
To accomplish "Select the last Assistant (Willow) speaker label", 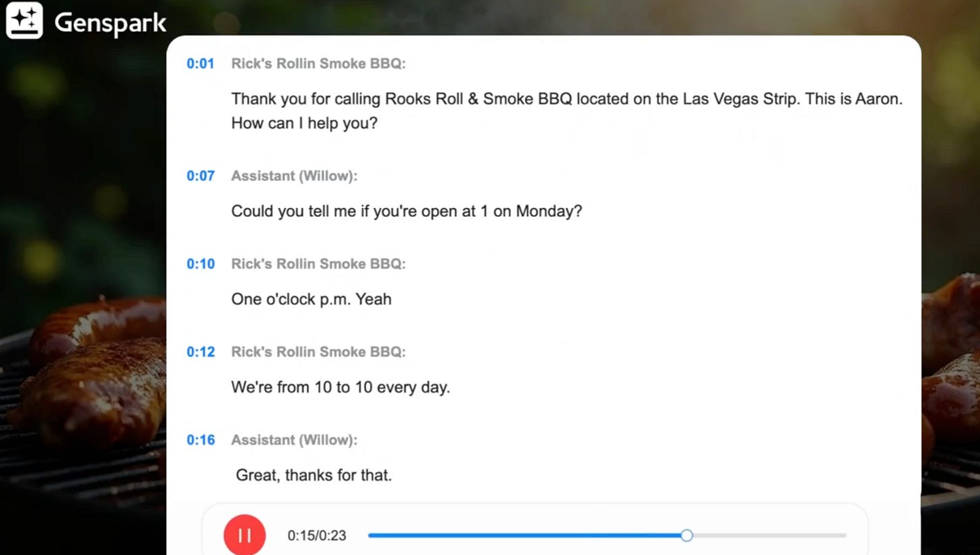I will (x=294, y=440).
